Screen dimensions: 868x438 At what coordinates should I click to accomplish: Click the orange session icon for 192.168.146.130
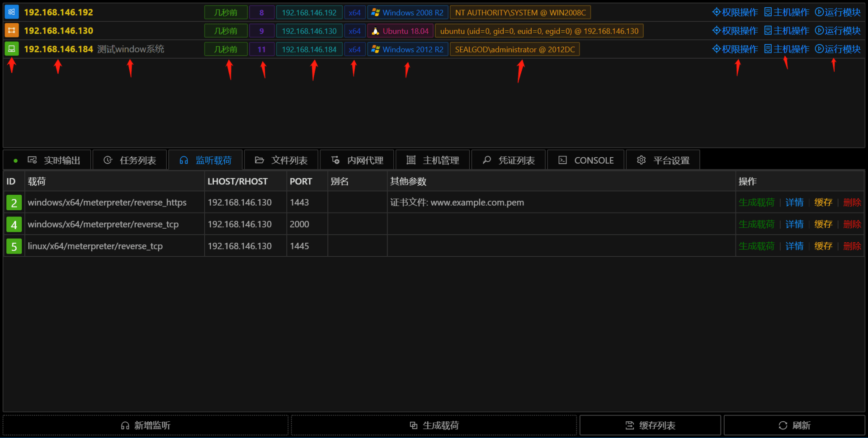(11, 31)
